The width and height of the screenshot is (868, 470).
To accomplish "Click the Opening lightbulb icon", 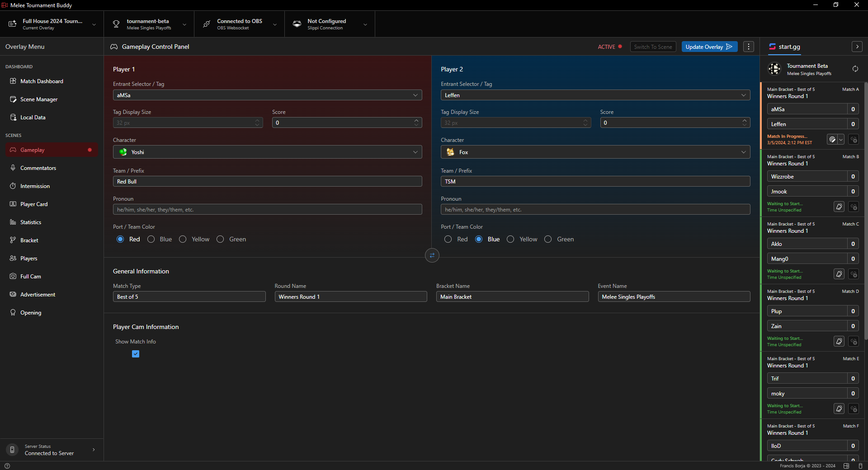I will tap(13, 313).
